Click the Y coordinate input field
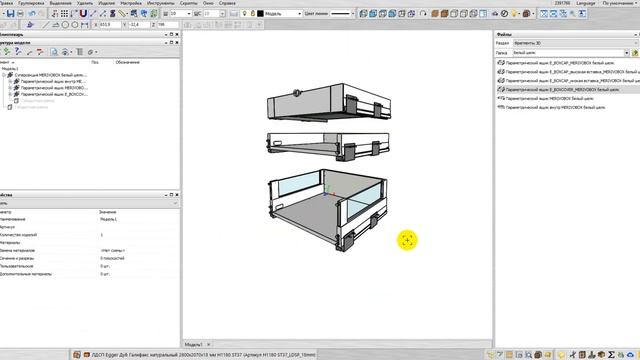This screenshot has width=640, height=360. [x=139, y=25]
